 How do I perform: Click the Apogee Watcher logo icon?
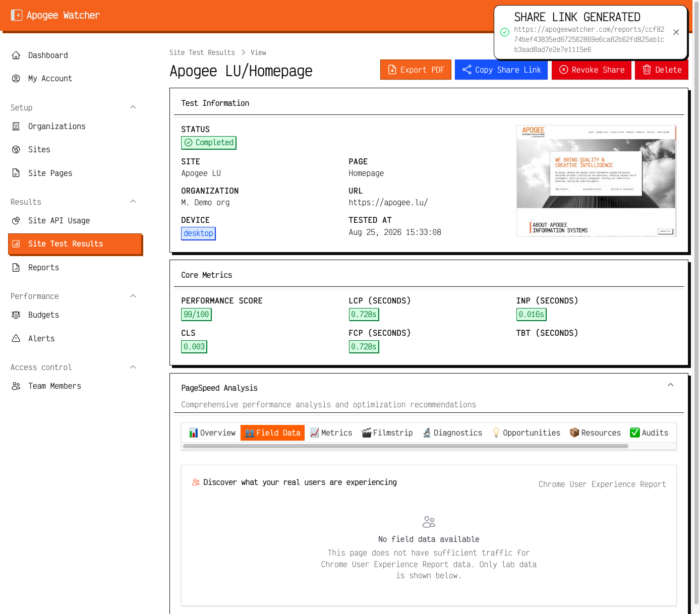[x=17, y=15]
